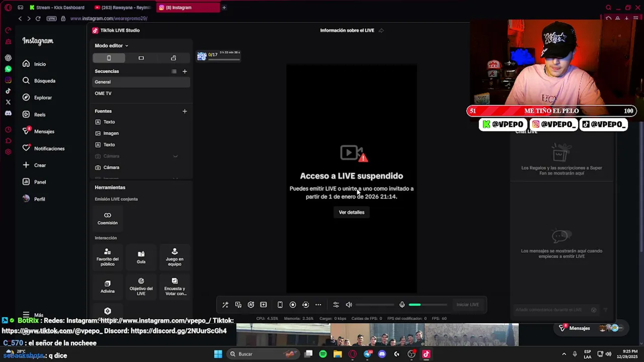Open the Coemisión tool
This screenshot has height=362, width=644.
tap(108, 218)
